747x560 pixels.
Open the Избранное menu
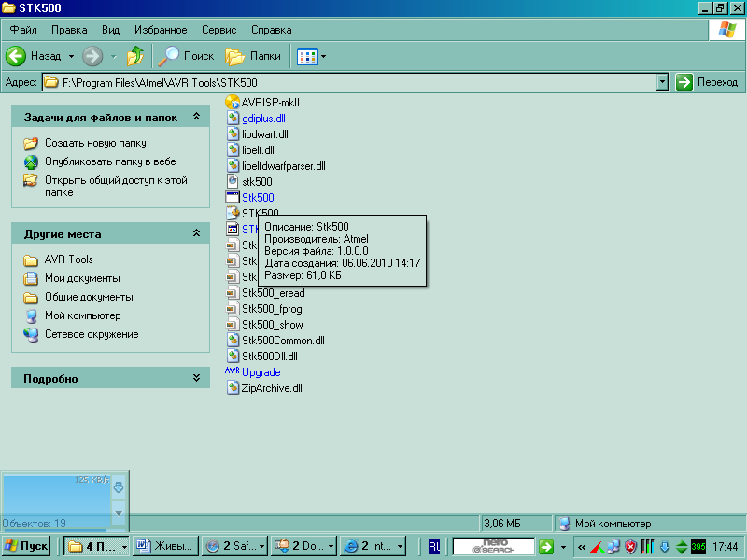[x=161, y=30]
